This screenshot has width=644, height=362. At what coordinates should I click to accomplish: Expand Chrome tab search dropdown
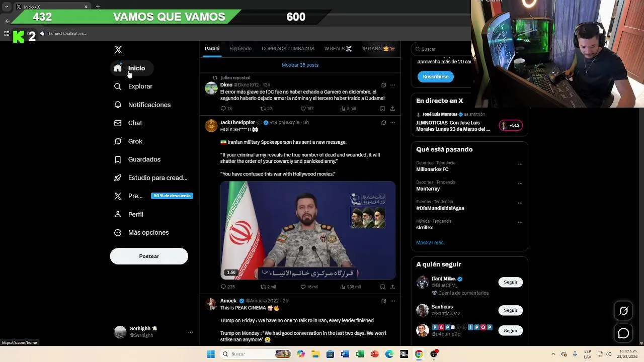[7, 7]
